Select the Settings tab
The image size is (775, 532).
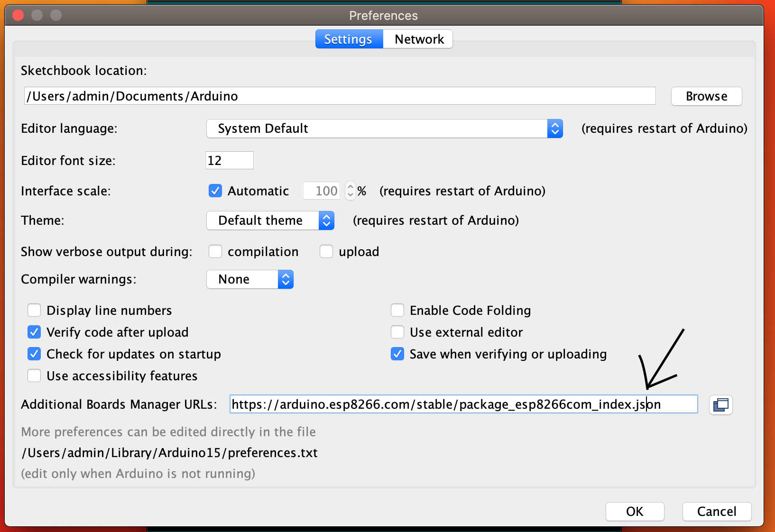coord(349,39)
